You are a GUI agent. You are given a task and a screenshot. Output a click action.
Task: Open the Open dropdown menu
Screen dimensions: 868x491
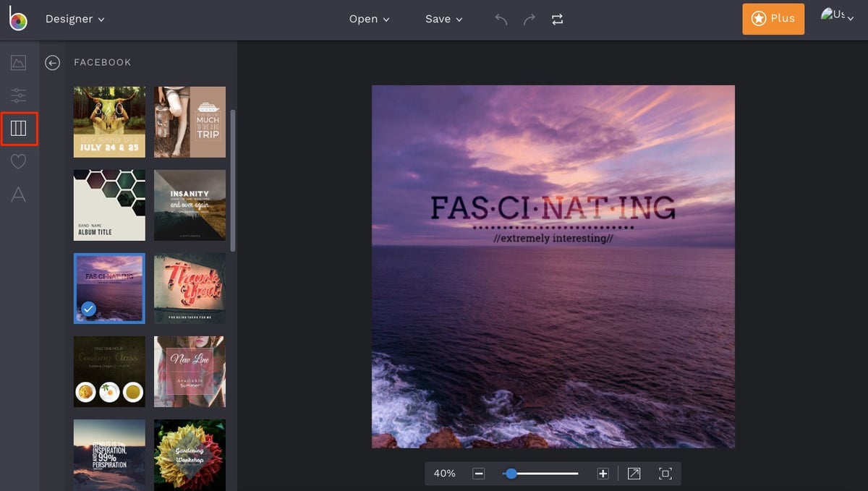tap(370, 20)
